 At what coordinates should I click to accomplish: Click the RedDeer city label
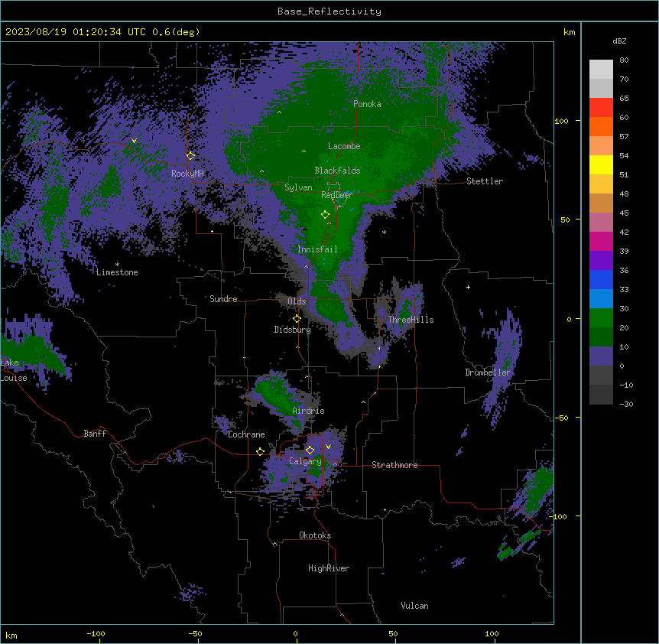pyautogui.click(x=337, y=195)
